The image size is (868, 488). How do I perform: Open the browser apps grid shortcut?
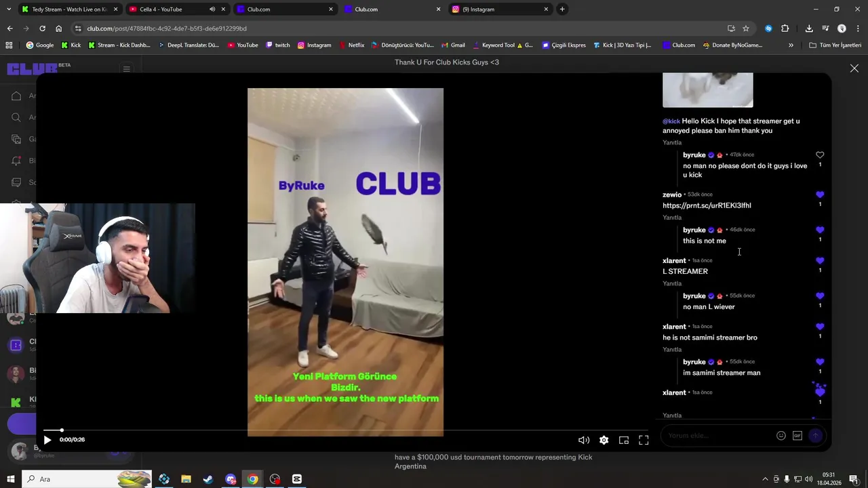point(9,45)
